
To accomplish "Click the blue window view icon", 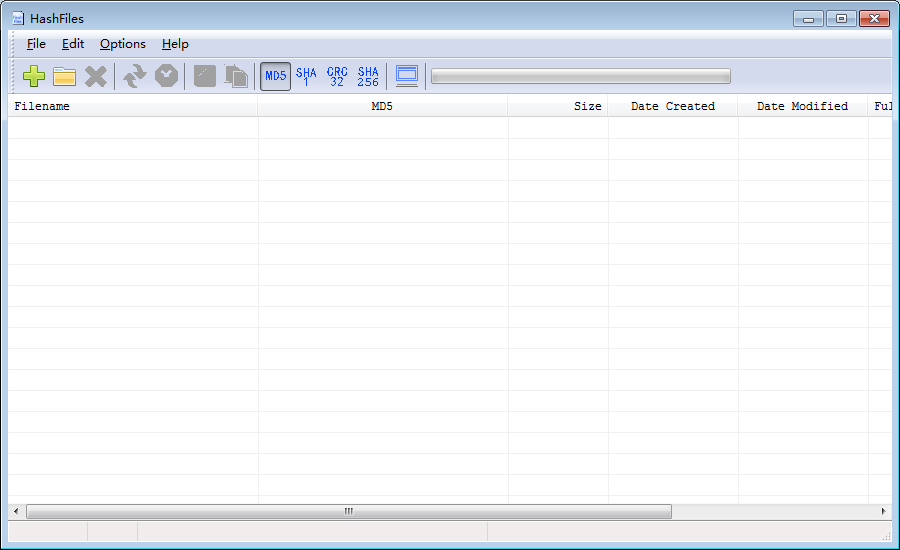I will point(407,76).
